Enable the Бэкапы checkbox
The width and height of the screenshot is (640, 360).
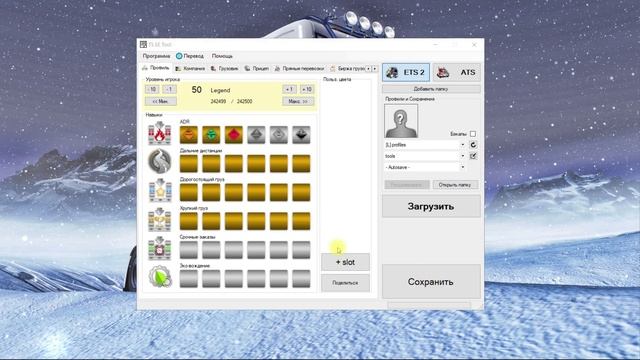click(473, 134)
